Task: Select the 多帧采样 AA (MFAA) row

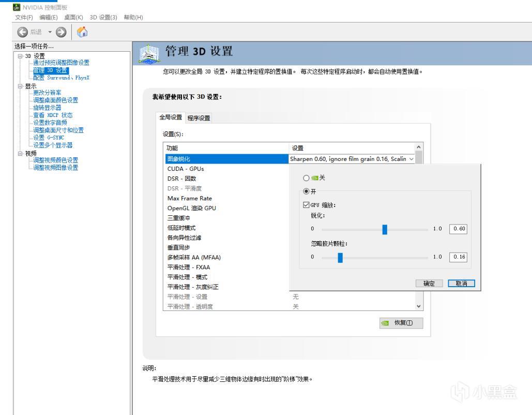Action: 226,257
